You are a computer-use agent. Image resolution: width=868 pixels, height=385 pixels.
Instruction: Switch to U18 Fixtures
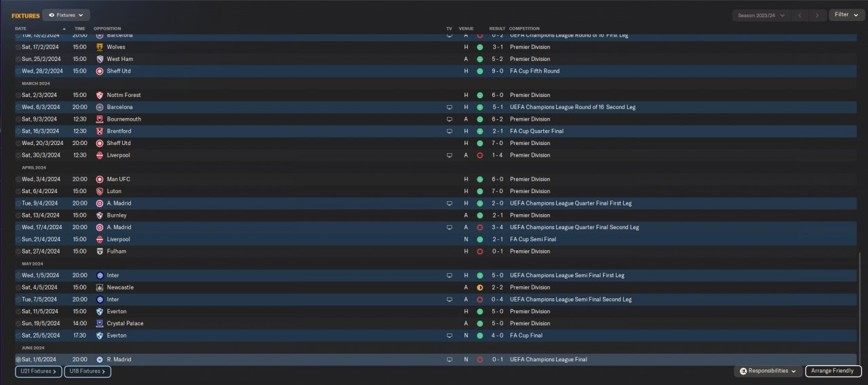coord(87,371)
